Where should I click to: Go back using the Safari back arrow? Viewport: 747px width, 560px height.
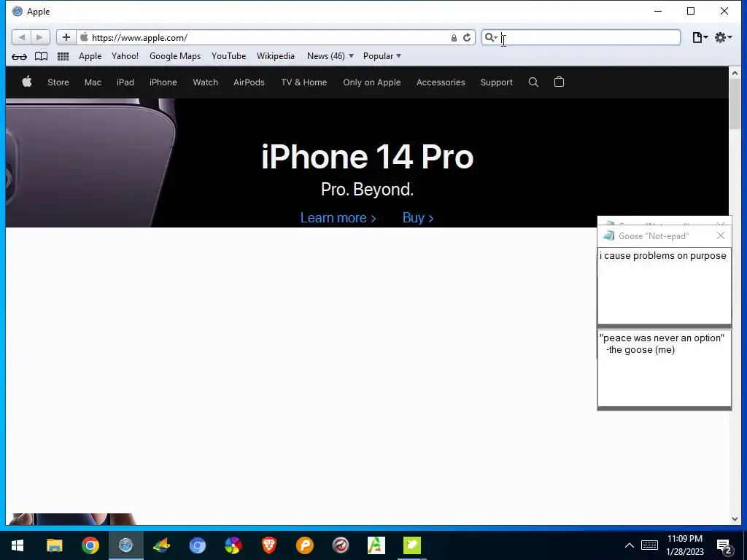[x=21, y=37]
